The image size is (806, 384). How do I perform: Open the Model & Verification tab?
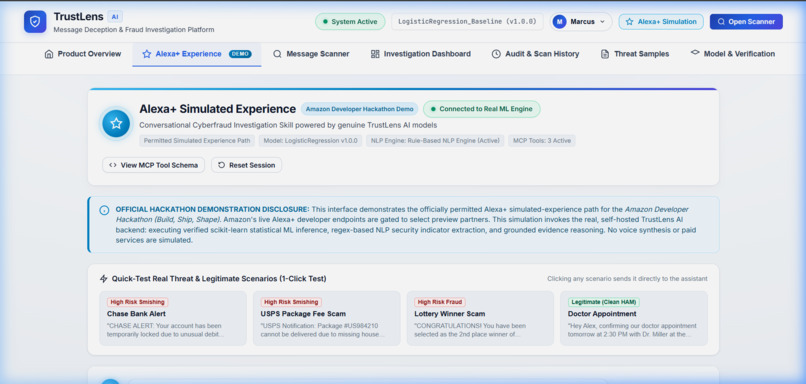click(x=732, y=54)
